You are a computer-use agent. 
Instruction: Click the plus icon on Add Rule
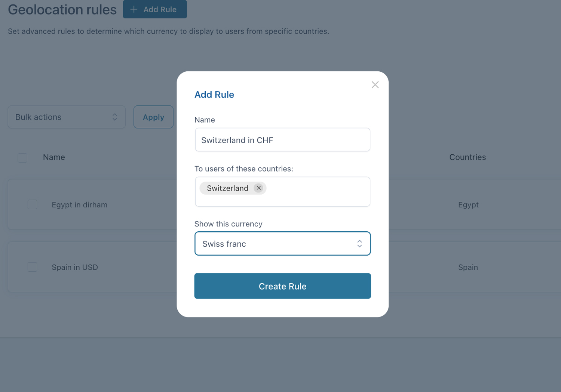134,9
